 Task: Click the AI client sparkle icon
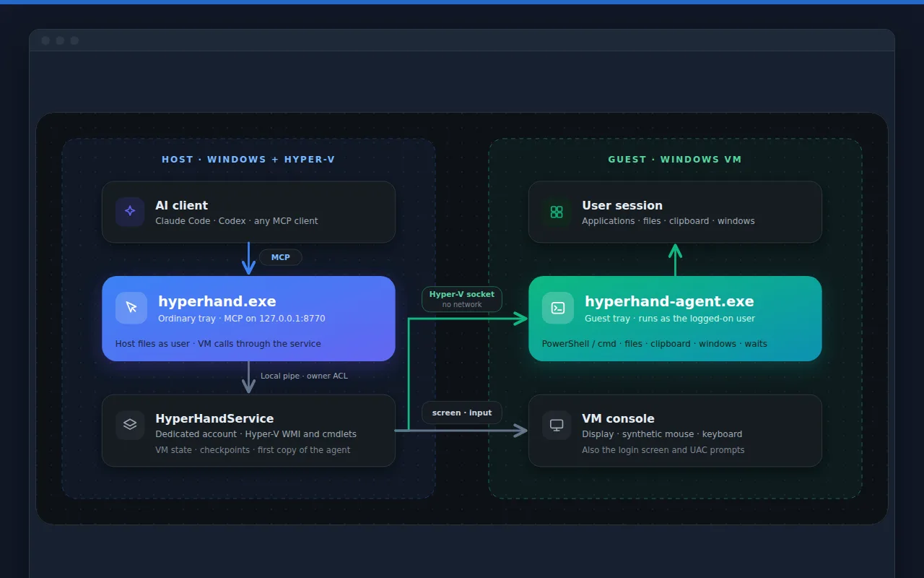click(x=130, y=212)
